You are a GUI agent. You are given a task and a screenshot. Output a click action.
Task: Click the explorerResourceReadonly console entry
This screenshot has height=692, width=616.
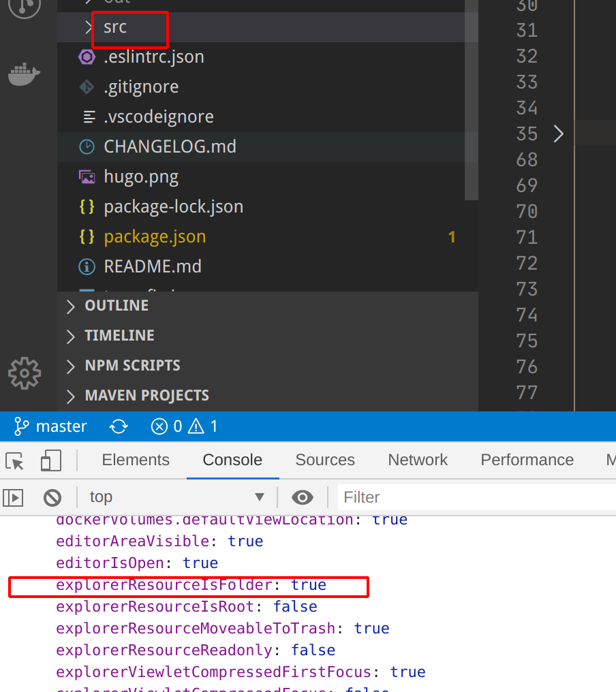(x=196, y=650)
